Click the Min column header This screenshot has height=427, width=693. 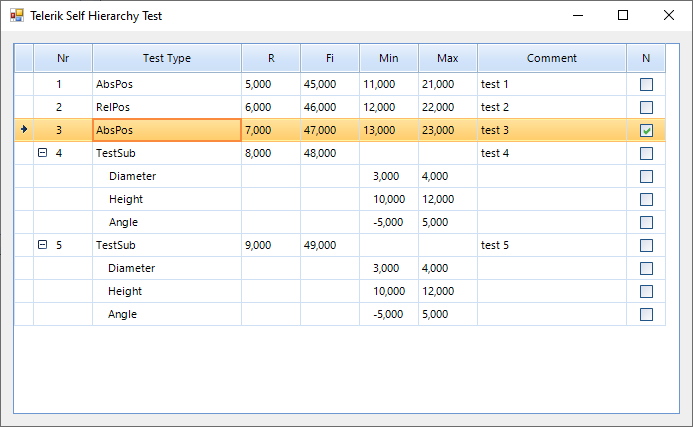pos(388,58)
